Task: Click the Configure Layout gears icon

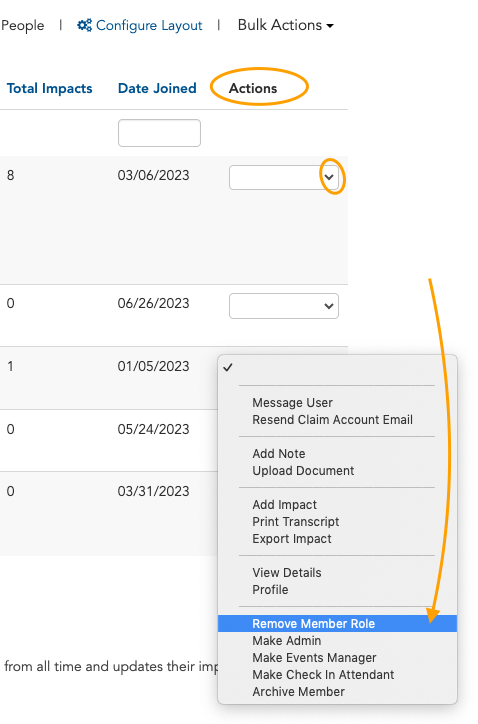Action: (85, 25)
